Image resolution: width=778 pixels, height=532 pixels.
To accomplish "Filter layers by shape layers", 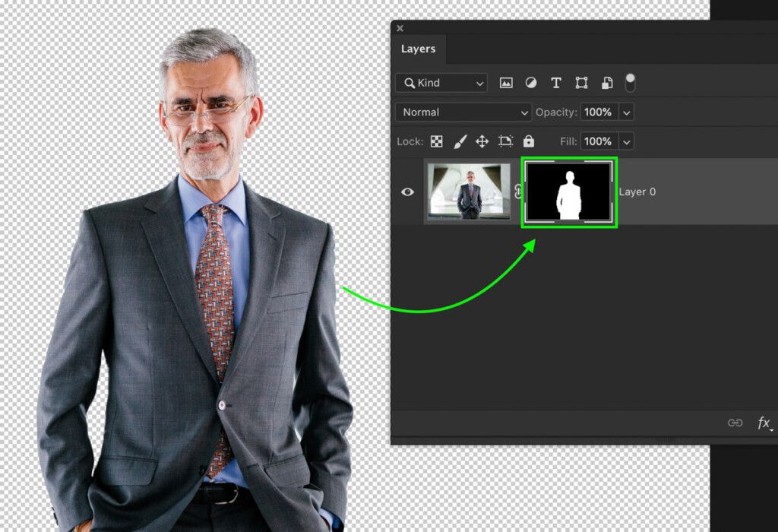I will click(x=581, y=83).
